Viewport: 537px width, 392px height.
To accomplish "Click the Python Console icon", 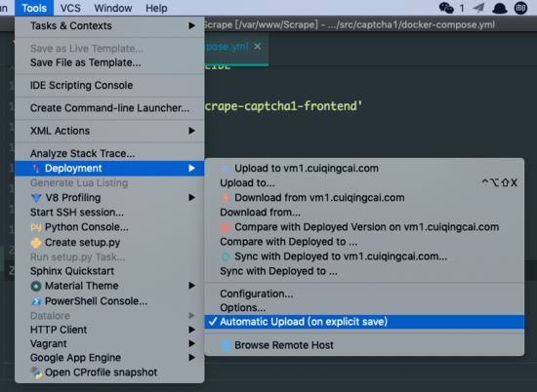I will click(x=36, y=227).
